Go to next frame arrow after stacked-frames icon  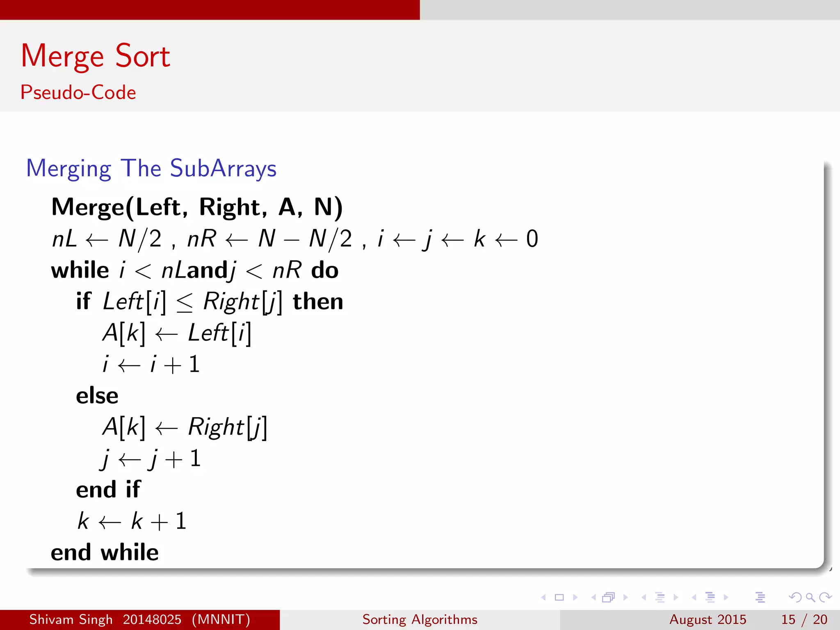625,597
